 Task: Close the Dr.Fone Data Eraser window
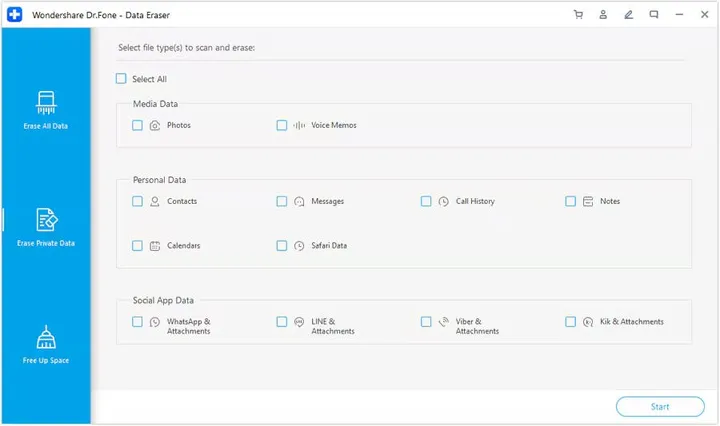click(x=704, y=15)
